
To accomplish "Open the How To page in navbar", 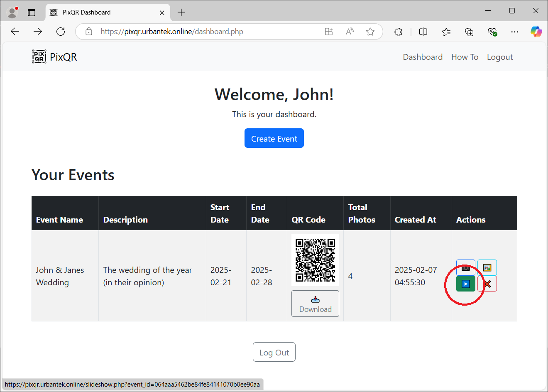I will (465, 57).
